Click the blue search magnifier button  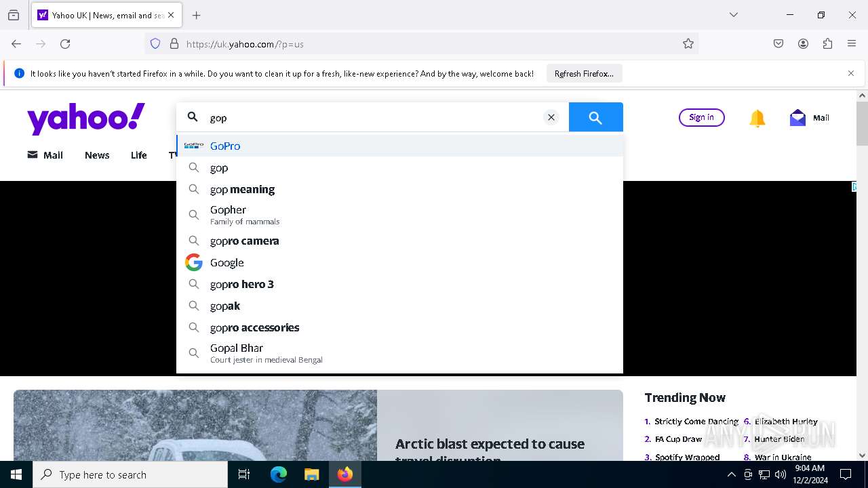(x=595, y=117)
